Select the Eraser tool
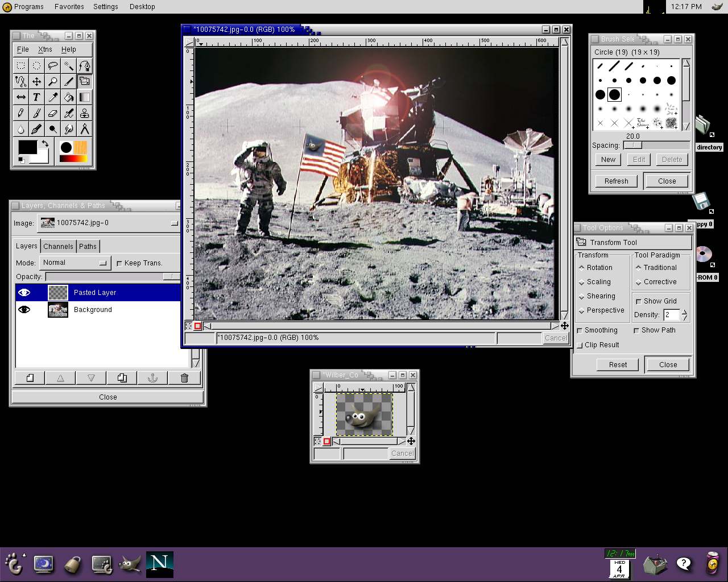Viewport: 728px width, 582px height. [52, 113]
